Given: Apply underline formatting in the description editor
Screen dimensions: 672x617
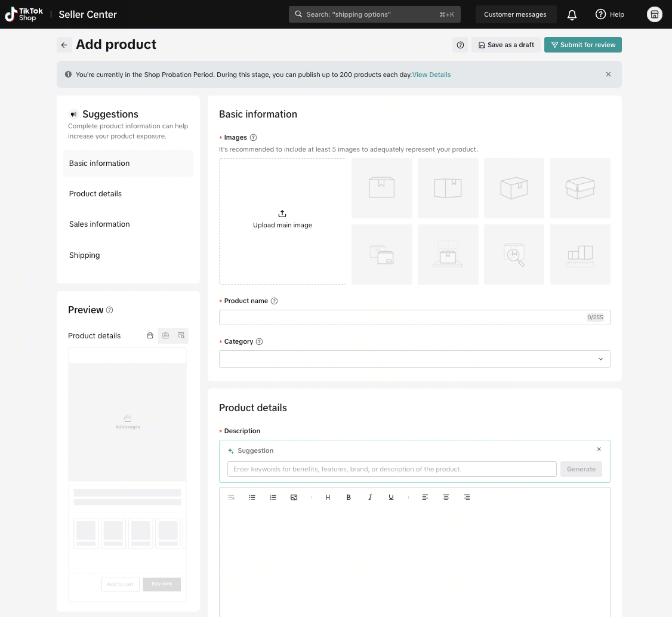Looking at the screenshot, I should coord(391,497).
